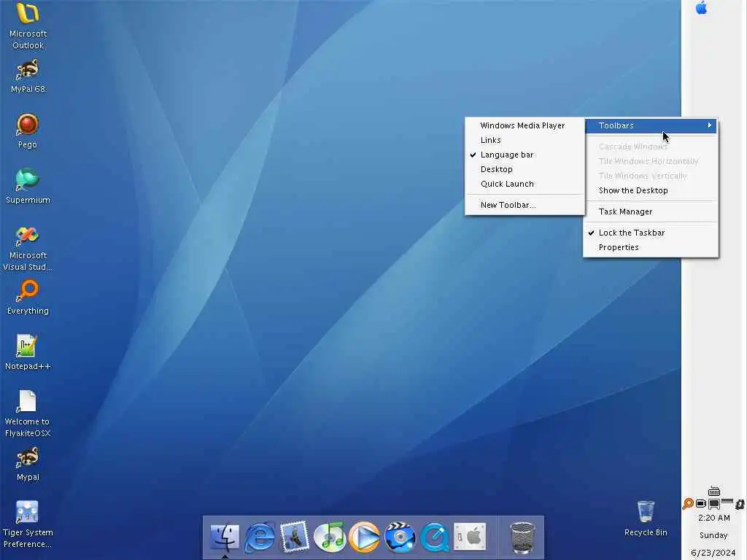Click the monitor-shaped tray icon
Viewport: 747px width, 560px height.
[713, 505]
